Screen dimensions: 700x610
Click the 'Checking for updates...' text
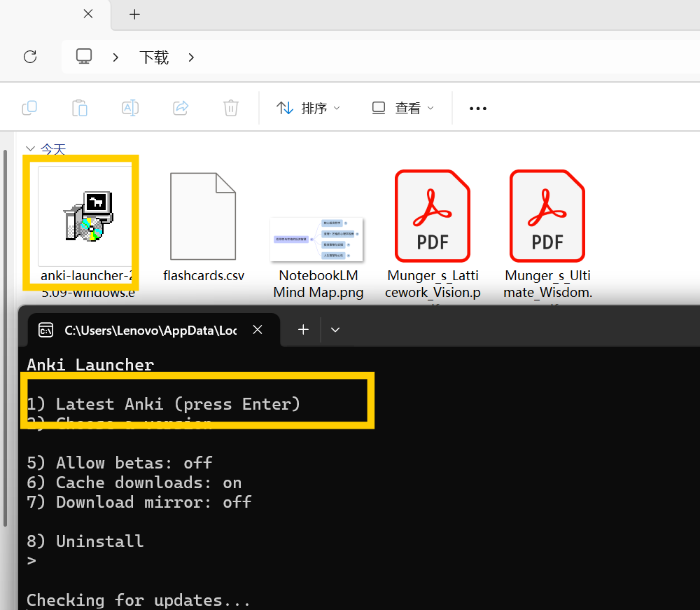pyautogui.click(x=139, y=600)
